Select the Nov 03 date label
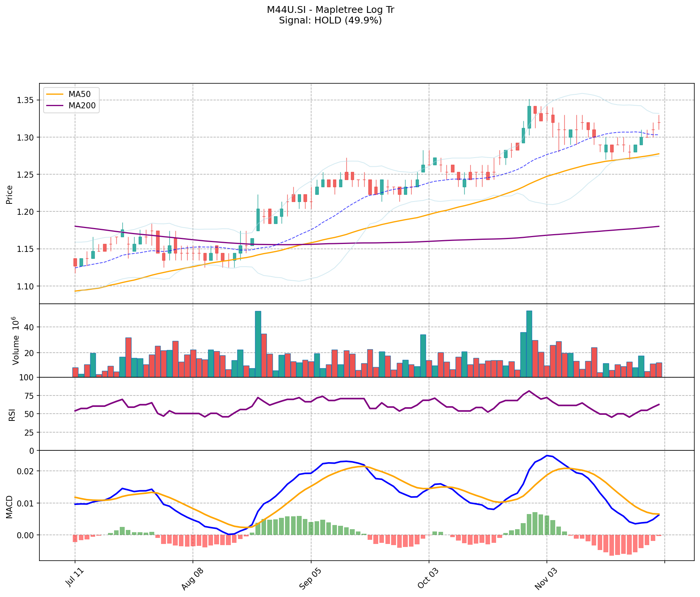The width and height of the screenshot is (700, 597). (545, 578)
